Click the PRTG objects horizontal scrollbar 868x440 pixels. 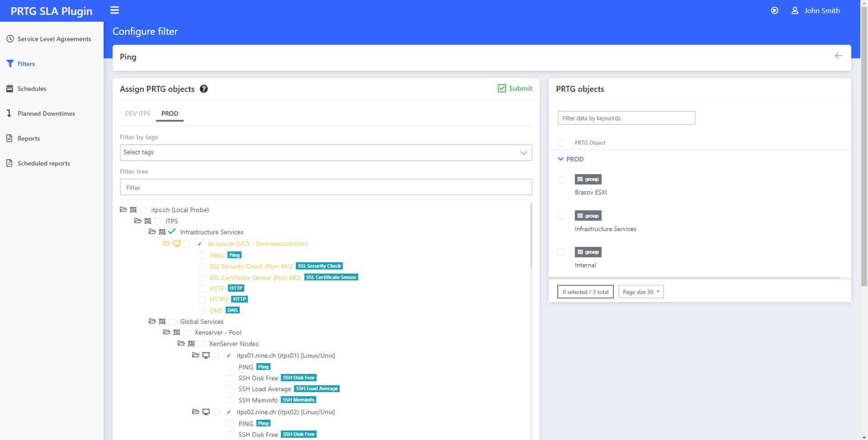tap(694, 278)
